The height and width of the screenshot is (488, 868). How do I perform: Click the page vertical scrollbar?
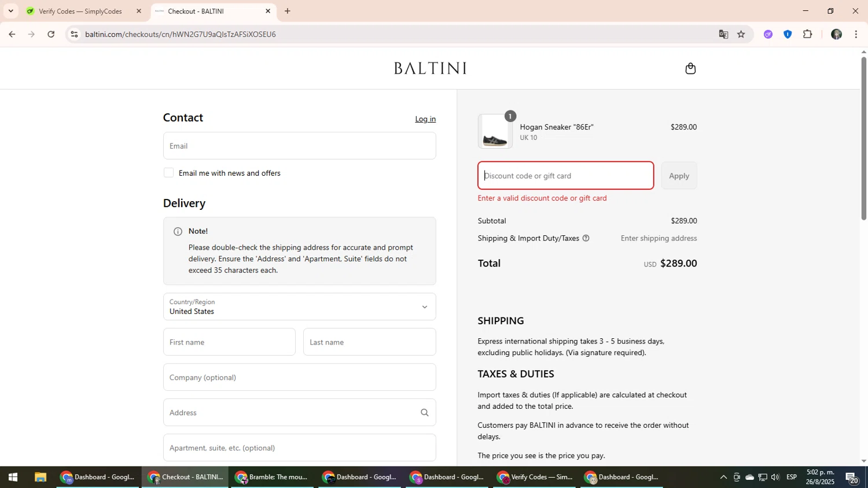pos(864,139)
